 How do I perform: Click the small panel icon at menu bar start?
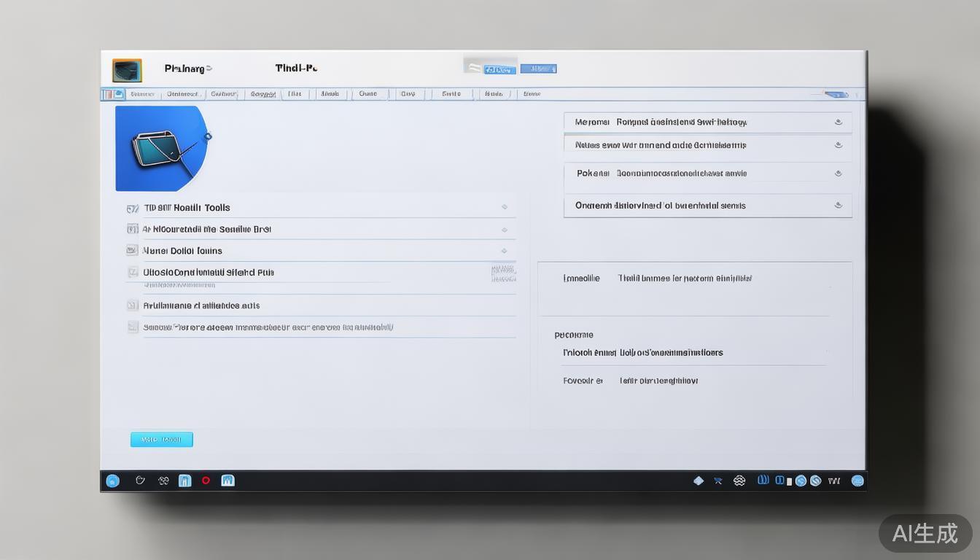(x=107, y=94)
